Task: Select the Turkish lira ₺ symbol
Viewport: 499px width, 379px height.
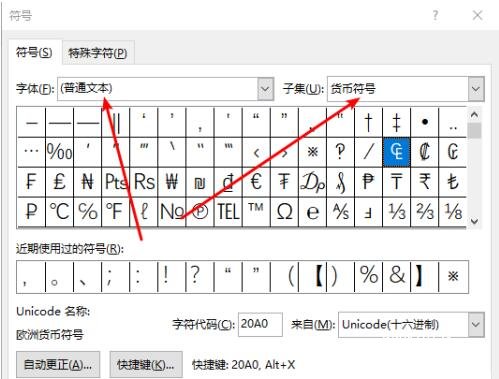Action: [x=453, y=182]
